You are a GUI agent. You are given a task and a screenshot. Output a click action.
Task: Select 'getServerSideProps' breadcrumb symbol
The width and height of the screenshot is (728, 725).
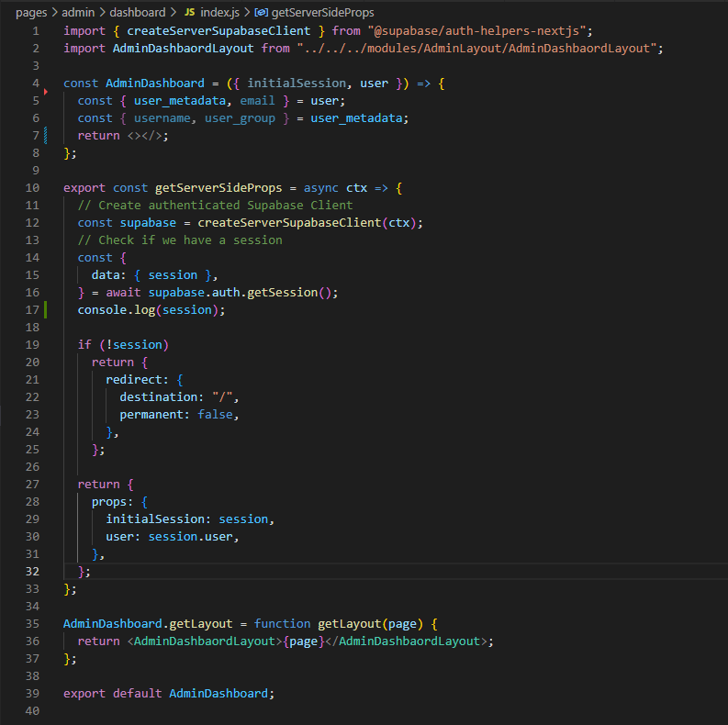[x=322, y=13]
